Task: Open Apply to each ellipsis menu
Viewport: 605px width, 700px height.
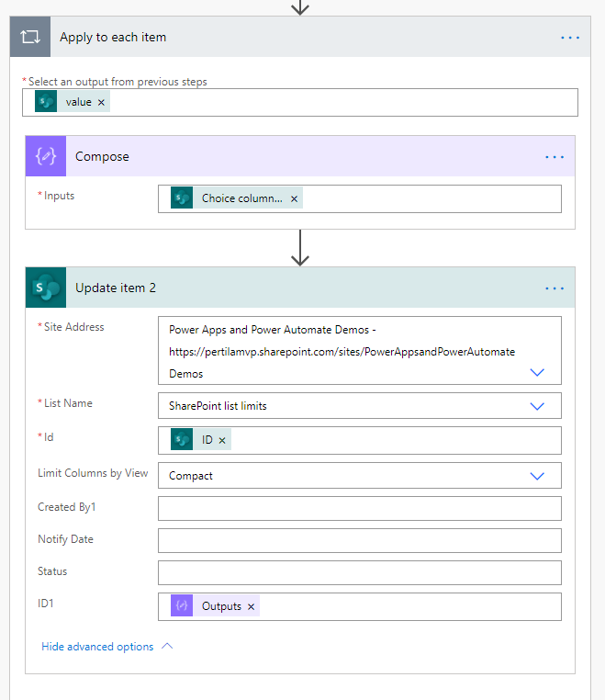Action: point(570,38)
